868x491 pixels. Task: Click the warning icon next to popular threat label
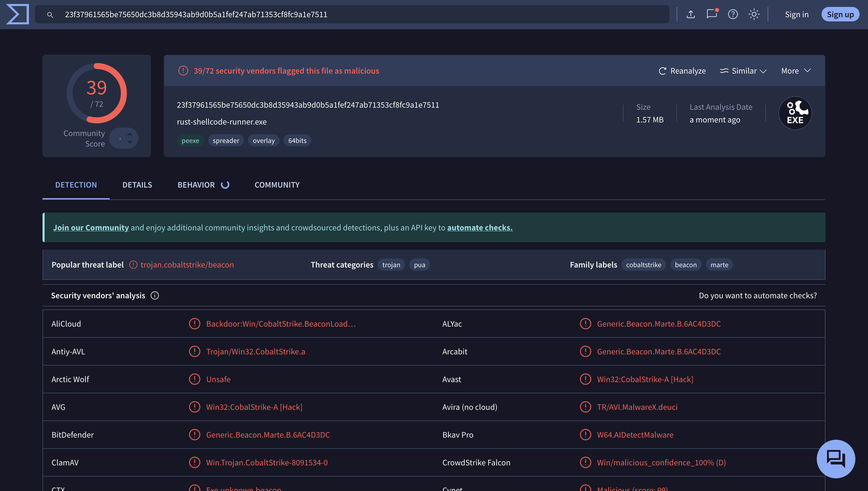(133, 265)
